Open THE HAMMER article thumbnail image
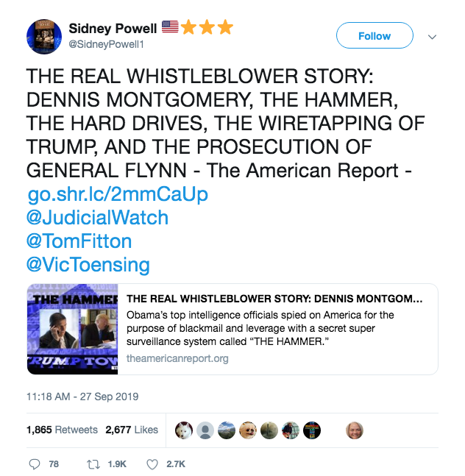 (x=73, y=329)
